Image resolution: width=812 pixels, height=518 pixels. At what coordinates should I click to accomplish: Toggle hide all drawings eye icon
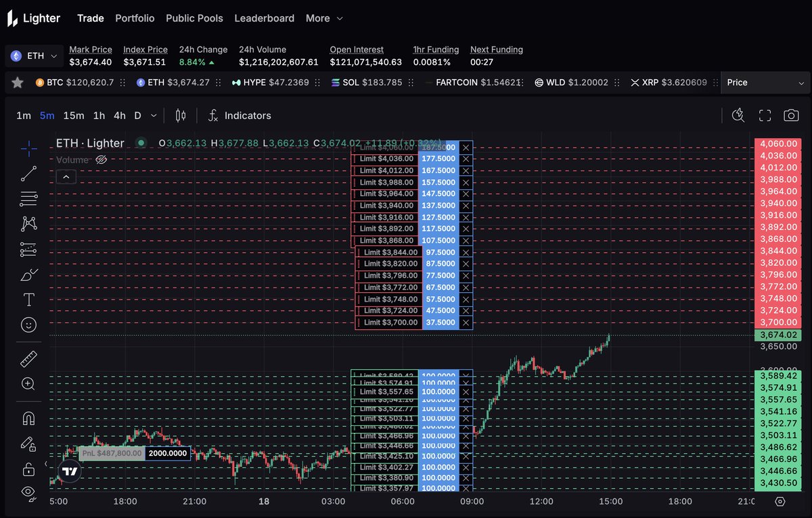(28, 493)
